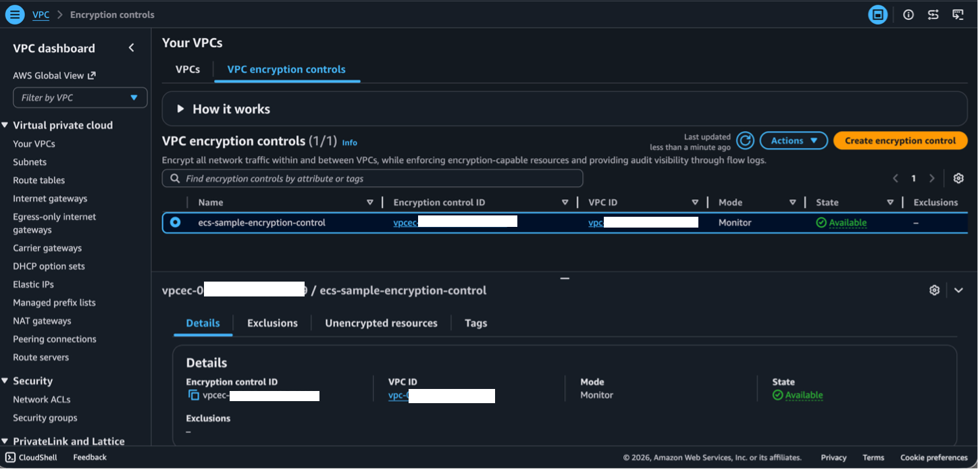This screenshot has height=470, width=980.
Task: Open the Tags tab
Action: pos(475,323)
